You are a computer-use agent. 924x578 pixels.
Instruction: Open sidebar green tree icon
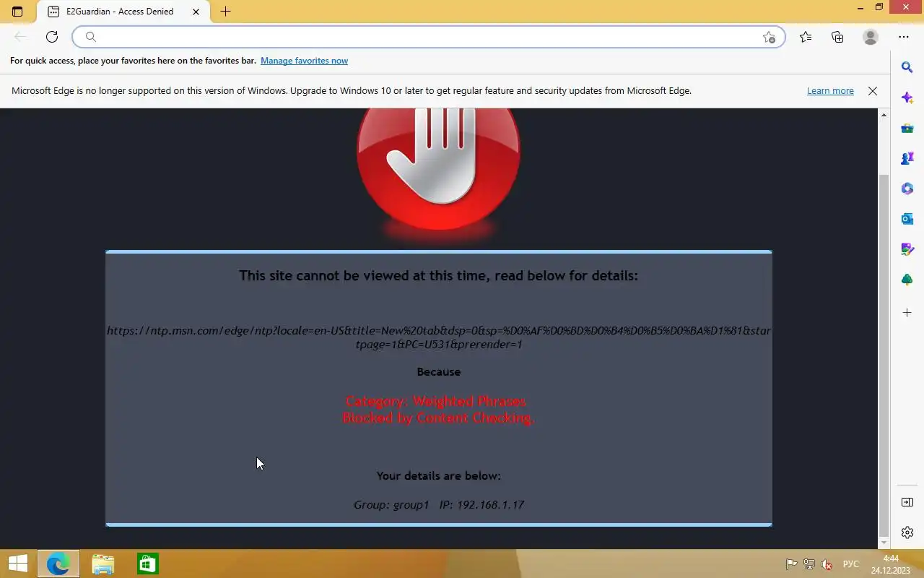tap(907, 280)
